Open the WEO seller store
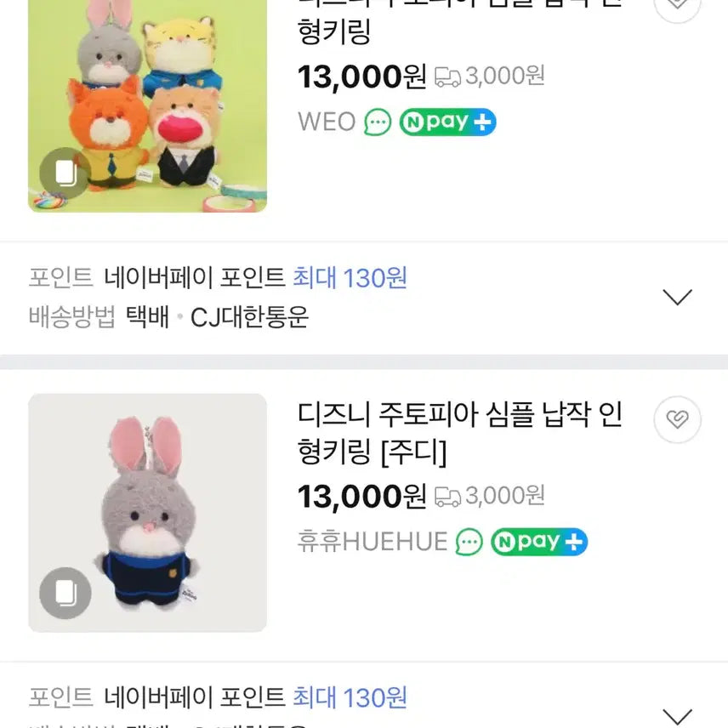Image resolution: width=728 pixels, height=728 pixels. pos(326,122)
